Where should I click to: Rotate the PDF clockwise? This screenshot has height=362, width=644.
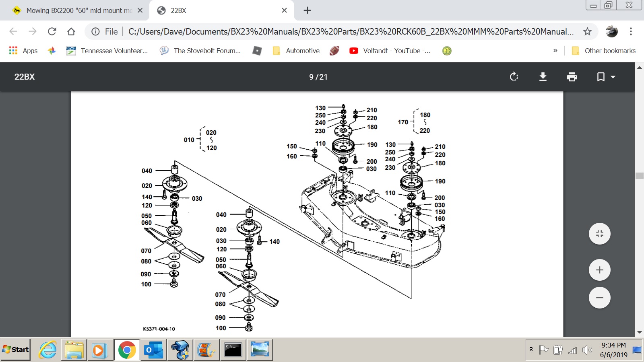514,77
